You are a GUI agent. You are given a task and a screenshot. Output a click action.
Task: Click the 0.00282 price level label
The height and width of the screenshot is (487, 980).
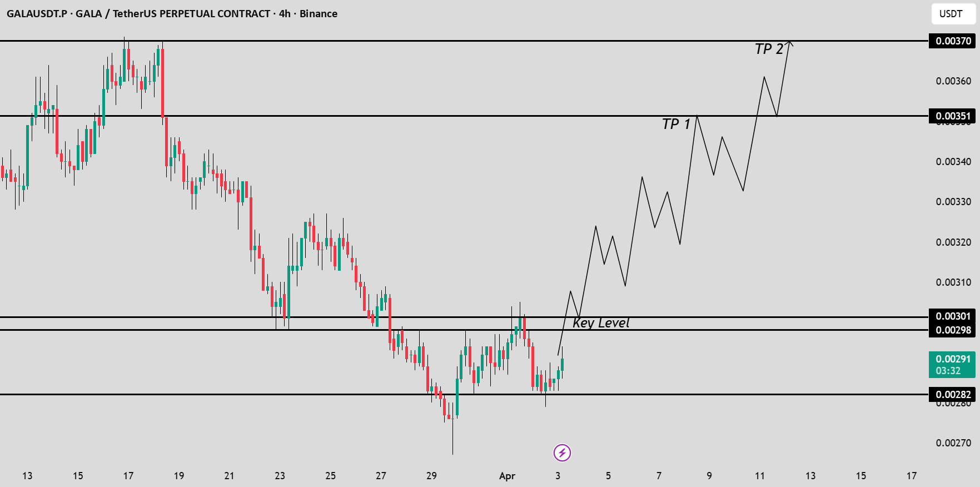[x=953, y=395]
